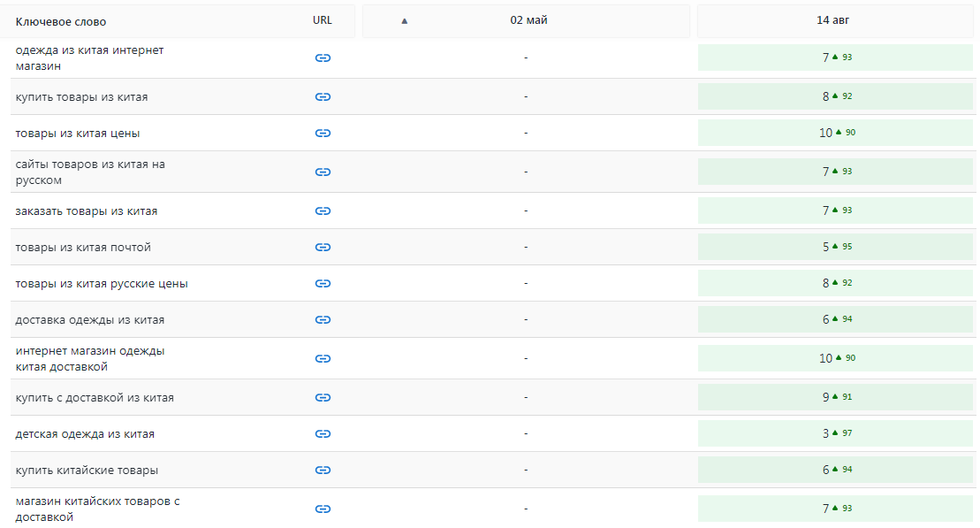This screenshot has width=980, height=528.
Task: Click the sort arrow beside '02 май'
Action: [405, 21]
